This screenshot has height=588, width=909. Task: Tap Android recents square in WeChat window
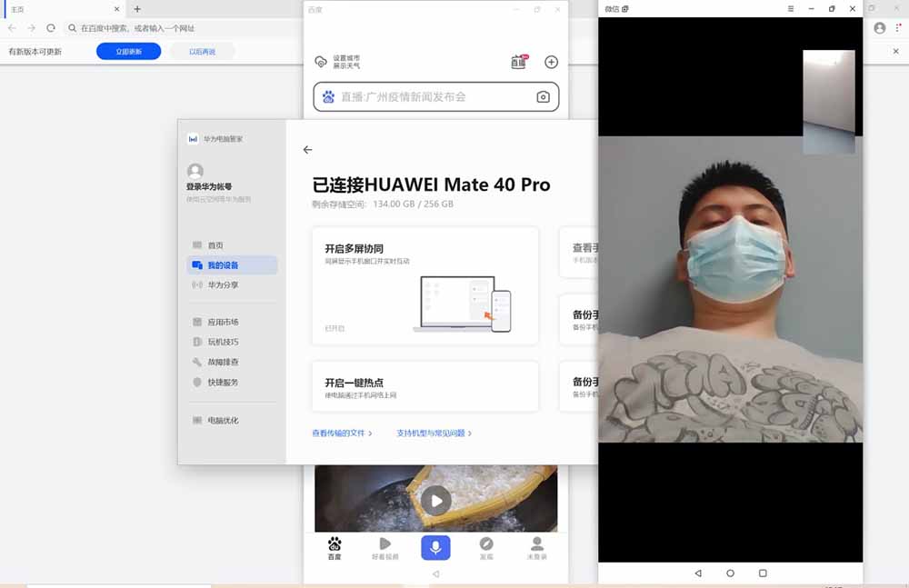click(x=763, y=573)
